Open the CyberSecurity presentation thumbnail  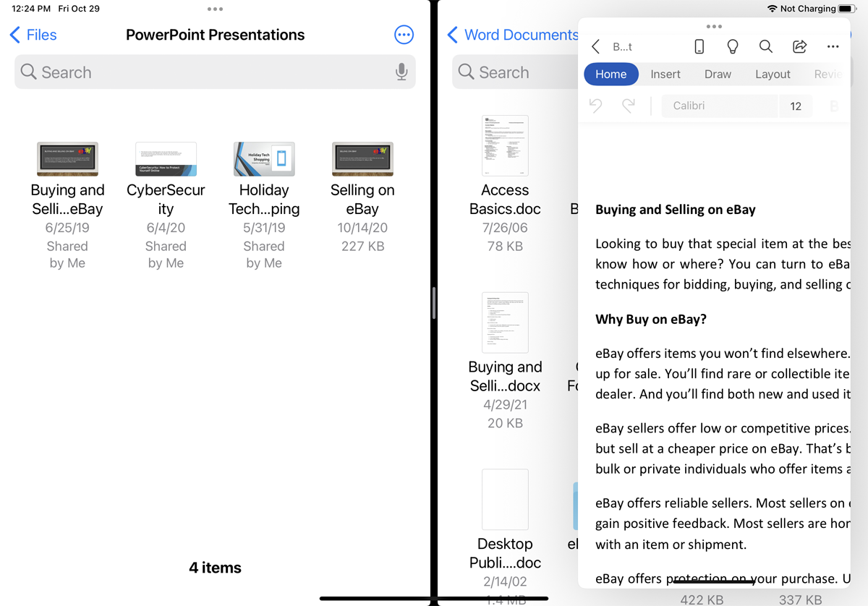pos(166,158)
